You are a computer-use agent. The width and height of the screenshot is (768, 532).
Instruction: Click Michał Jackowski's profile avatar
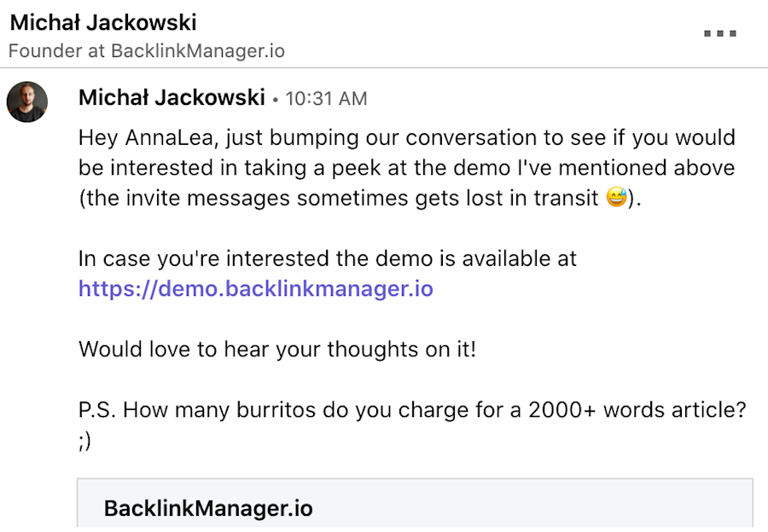tap(27, 101)
